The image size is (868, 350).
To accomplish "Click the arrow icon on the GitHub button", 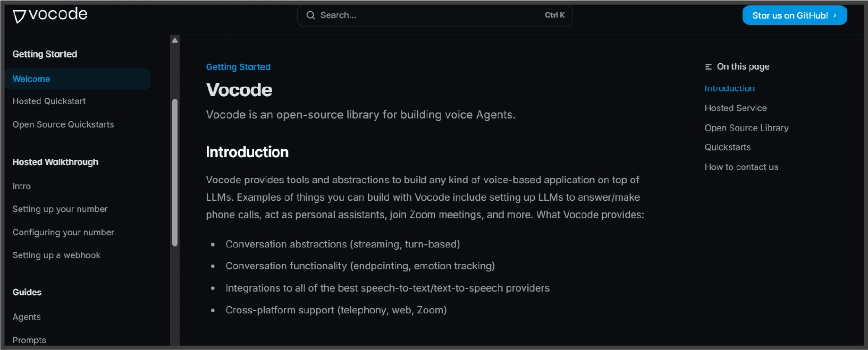I will point(835,15).
